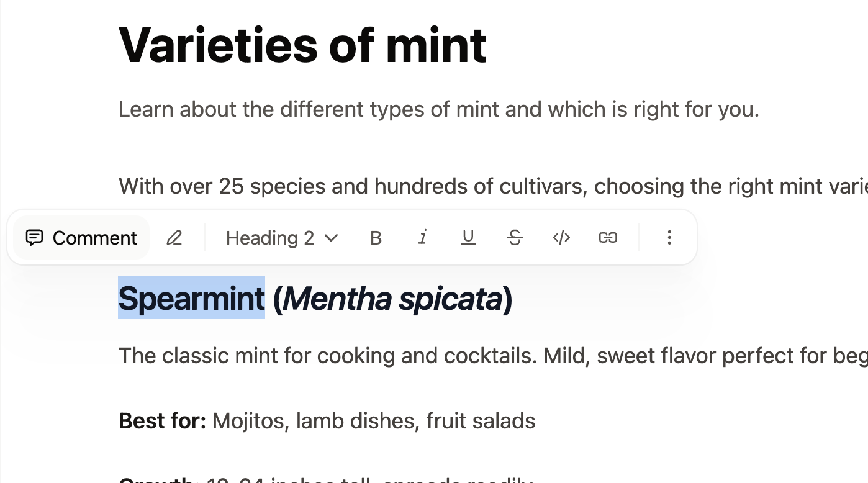This screenshot has height=483, width=868.
Task: Insert a hyperlink on the selection
Action: 608,237
